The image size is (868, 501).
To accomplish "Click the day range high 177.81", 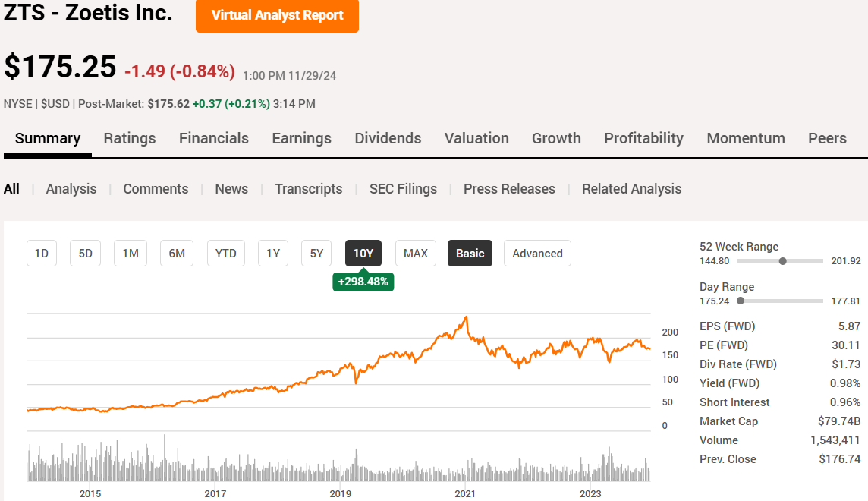I will [846, 301].
